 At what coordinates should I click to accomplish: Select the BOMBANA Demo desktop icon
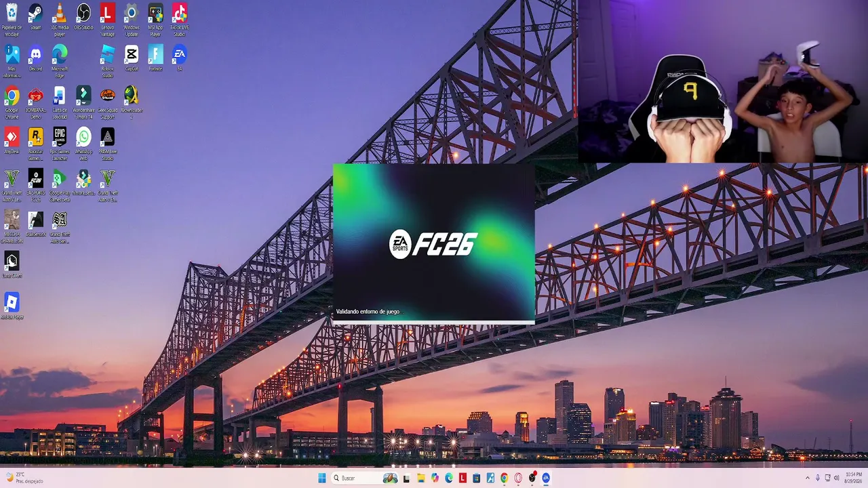[35, 103]
